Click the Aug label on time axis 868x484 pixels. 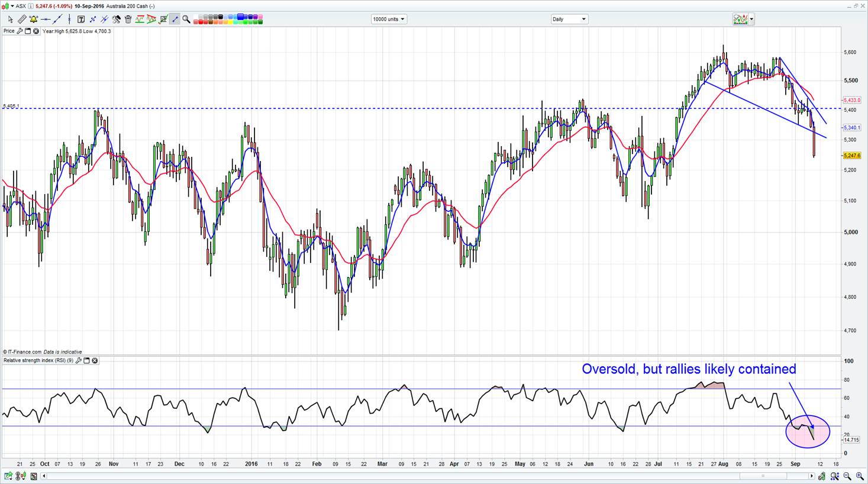[x=723, y=464]
